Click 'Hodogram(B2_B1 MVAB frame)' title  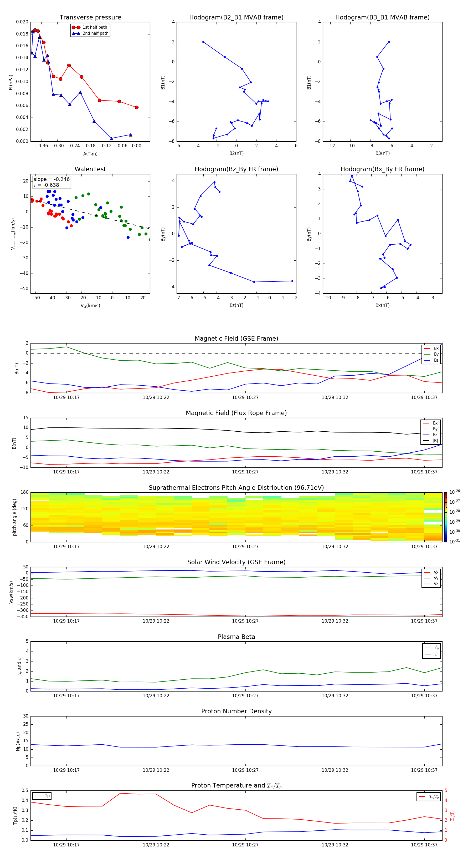[x=236, y=18]
